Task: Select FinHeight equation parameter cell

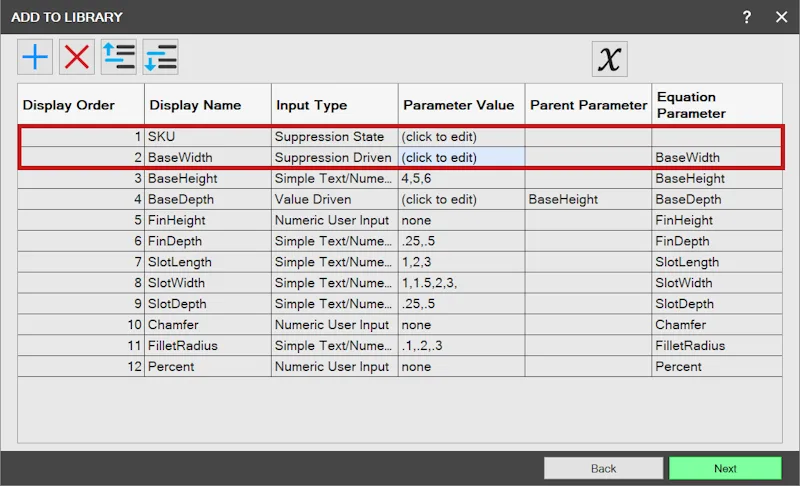Action: (717, 220)
